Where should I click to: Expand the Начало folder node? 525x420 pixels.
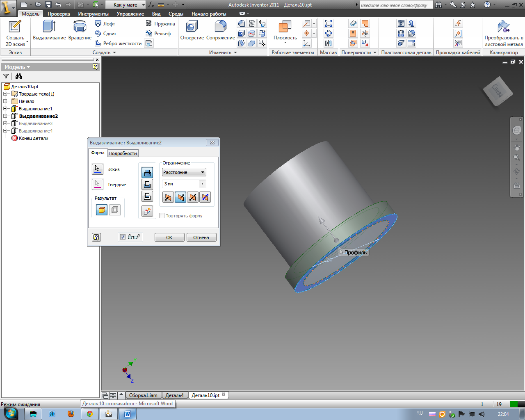[x=5, y=101]
